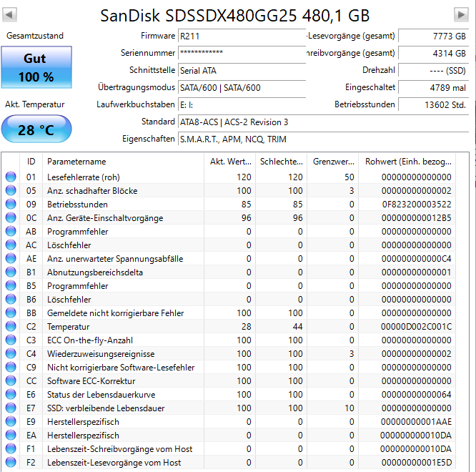Click status orb of Software ECC-Korrektur row
This screenshot has width=476, height=472.
11,380
